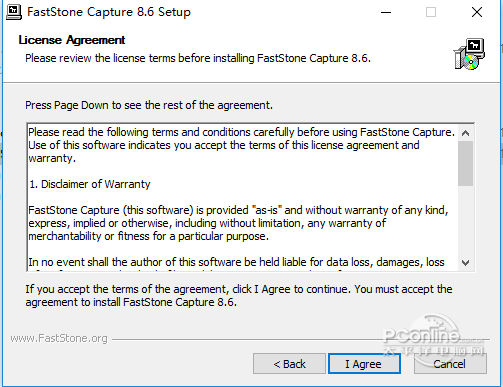Click the Please review the license terms subtitle
The image size is (503, 387).
coord(198,58)
